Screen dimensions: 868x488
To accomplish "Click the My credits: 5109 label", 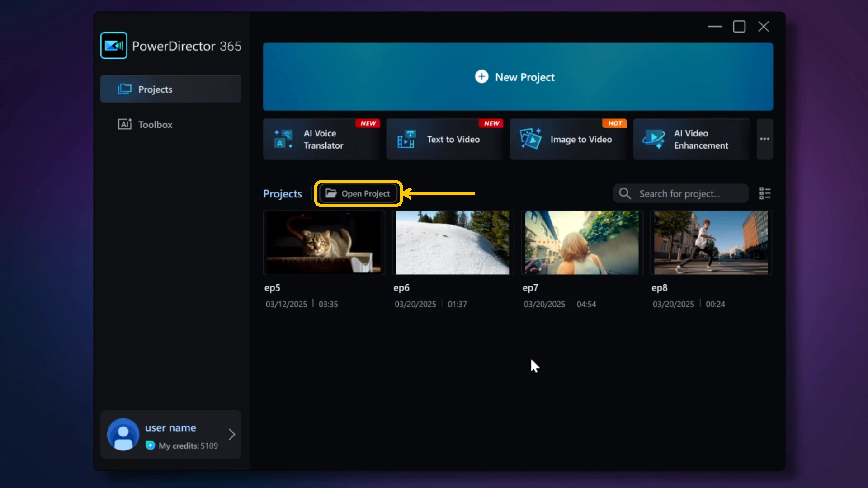I will [188, 446].
